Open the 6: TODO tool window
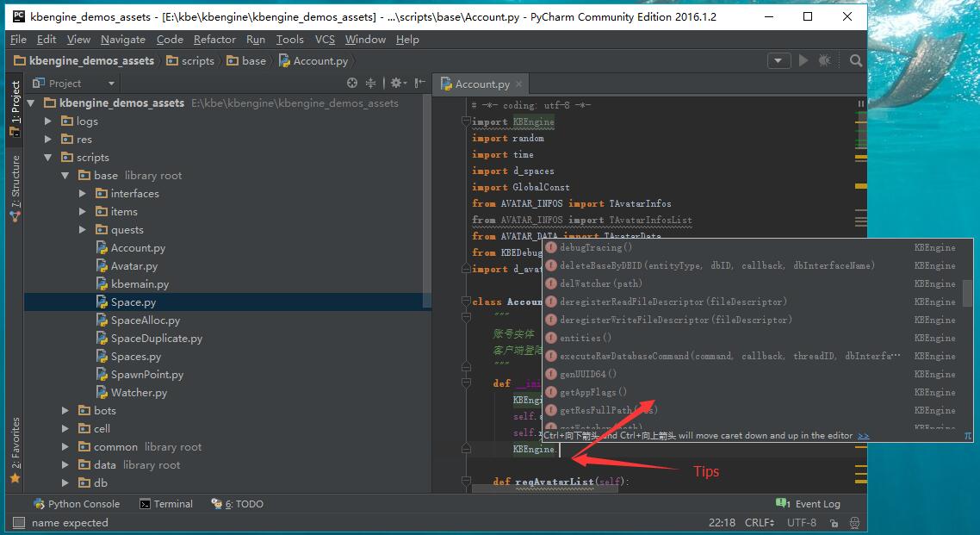Screen dimensions: 980x535 (238, 504)
